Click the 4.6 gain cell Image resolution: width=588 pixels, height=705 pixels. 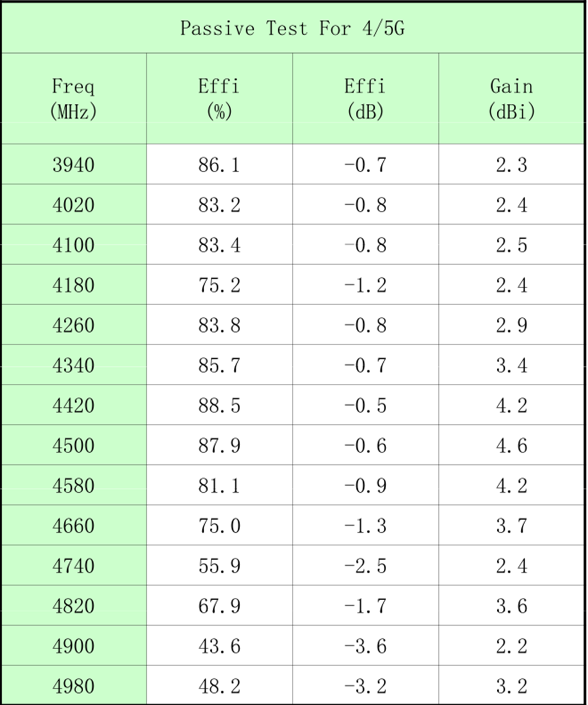[x=512, y=445]
